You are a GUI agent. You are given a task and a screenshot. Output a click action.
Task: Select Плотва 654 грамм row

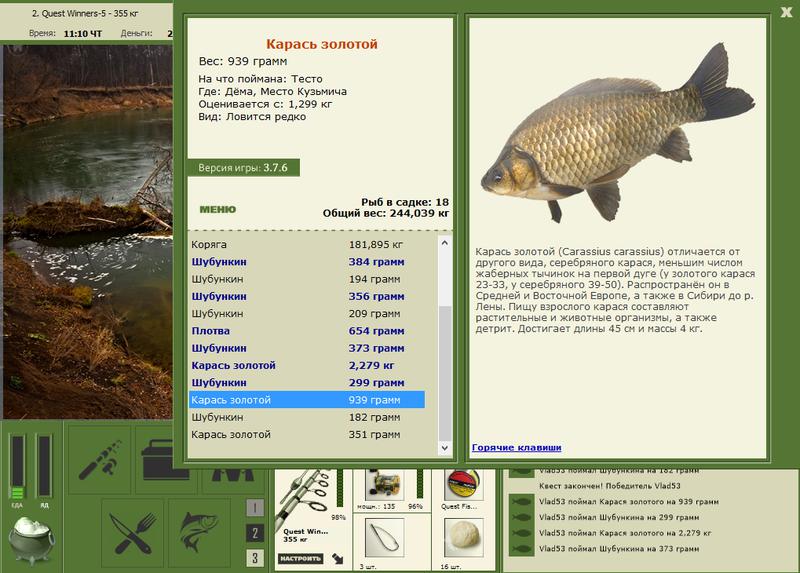(x=307, y=331)
